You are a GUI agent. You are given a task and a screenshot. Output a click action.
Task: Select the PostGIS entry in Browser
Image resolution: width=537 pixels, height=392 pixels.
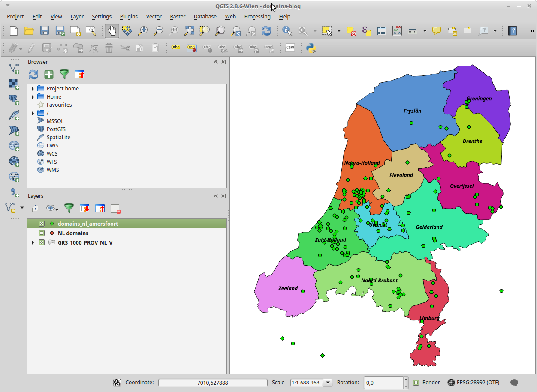pyautogui.click(x=56, y=129)
